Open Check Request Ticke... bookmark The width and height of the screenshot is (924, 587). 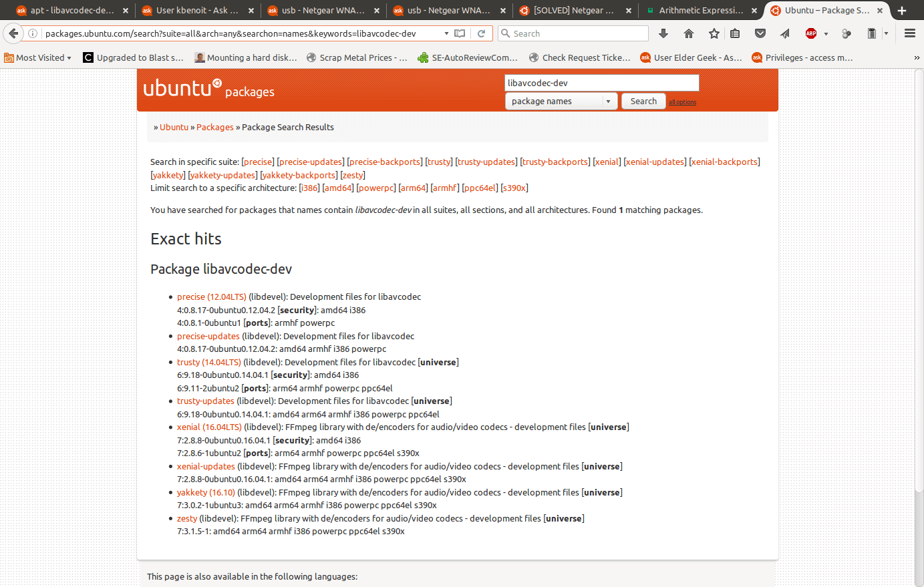pyautogui.click(x=579, y=58)
